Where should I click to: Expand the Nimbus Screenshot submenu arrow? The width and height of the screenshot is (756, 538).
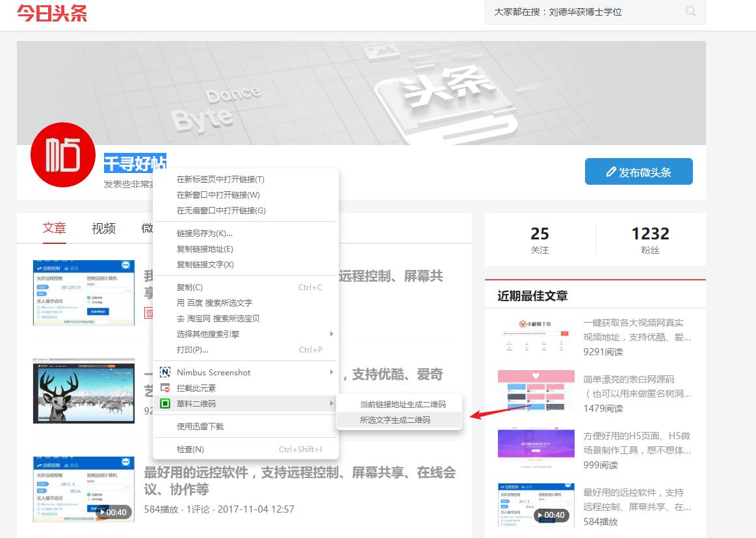(x=332, y=372)
